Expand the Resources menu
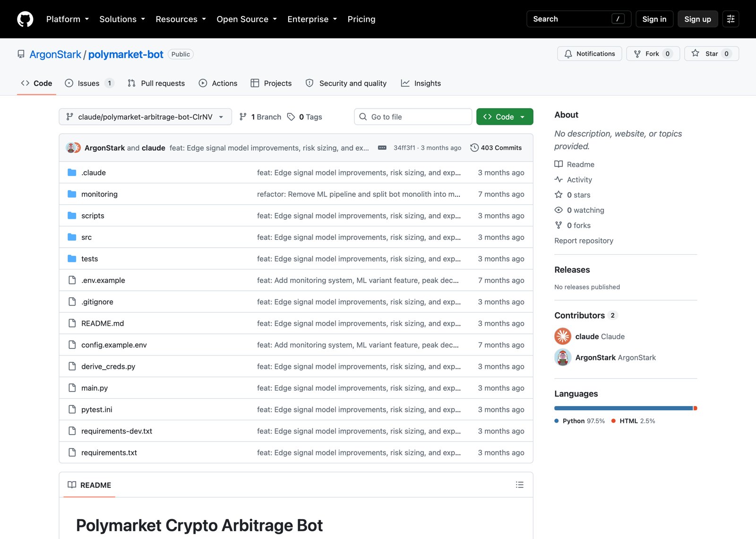 pos(180,19)
